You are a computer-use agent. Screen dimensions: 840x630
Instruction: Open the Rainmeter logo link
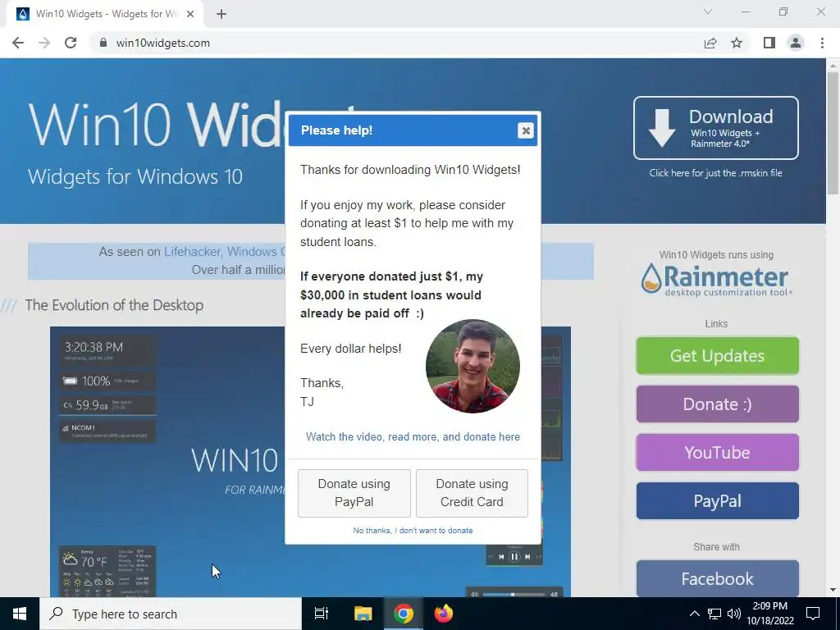pos(715,279)
